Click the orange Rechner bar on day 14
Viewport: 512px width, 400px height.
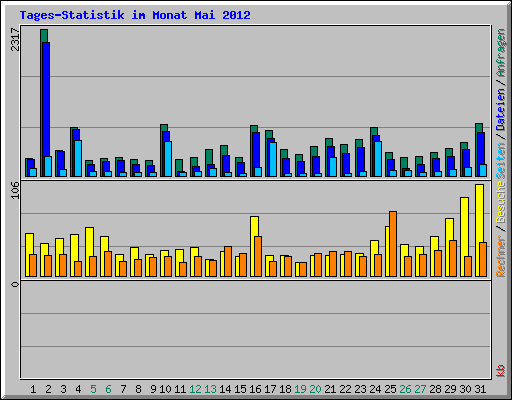[x=228, y=262]
